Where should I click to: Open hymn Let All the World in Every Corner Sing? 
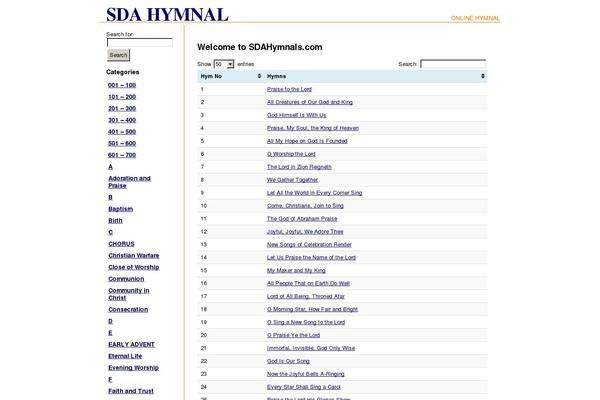[315, 193]
